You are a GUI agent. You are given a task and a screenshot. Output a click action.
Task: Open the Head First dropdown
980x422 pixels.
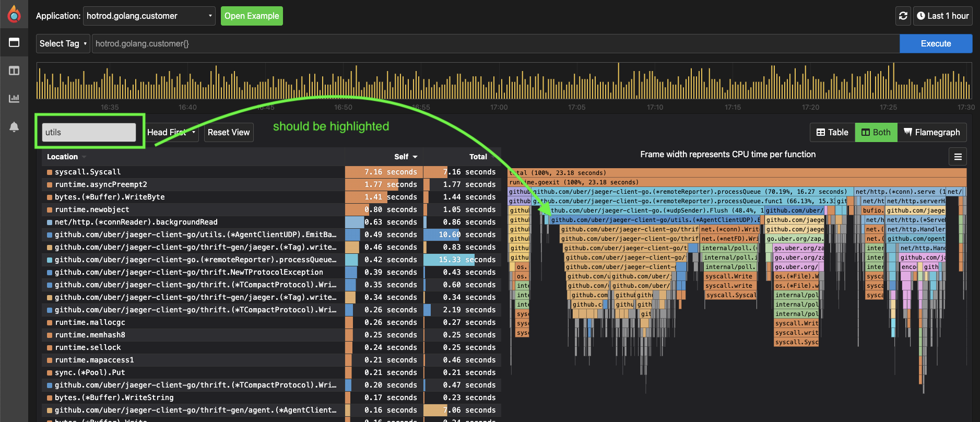tap(171, 132)
